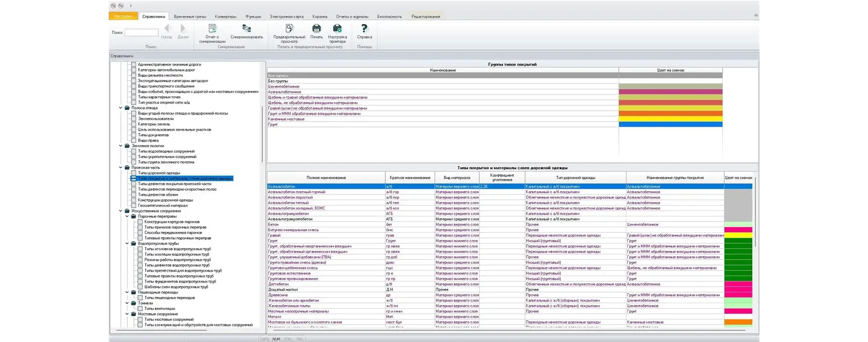Screen dimensions: 868x342
Task: Click the Далее forward arrow
Action: tap(183, 29)
